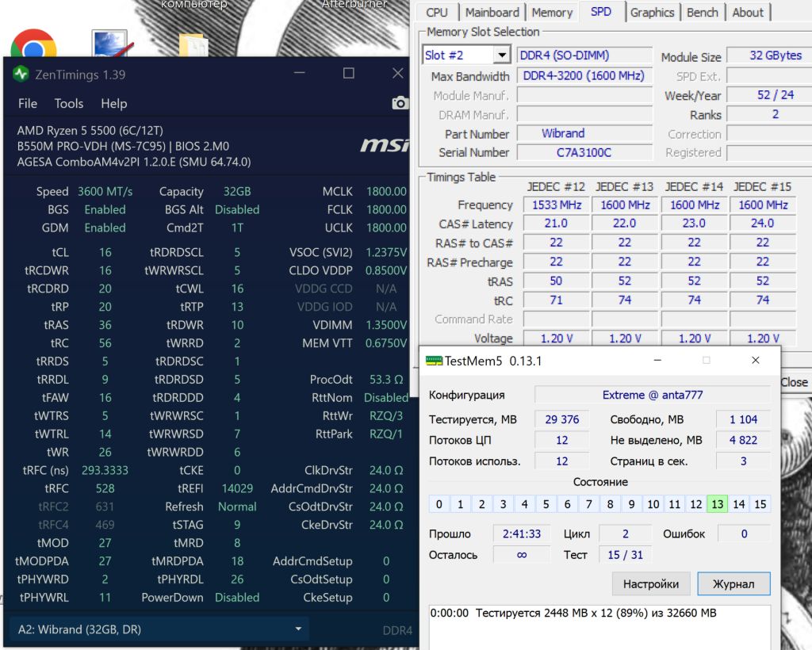Close the ZenTimings window
This screenshot has height=650, width=812.
[398, 74]
